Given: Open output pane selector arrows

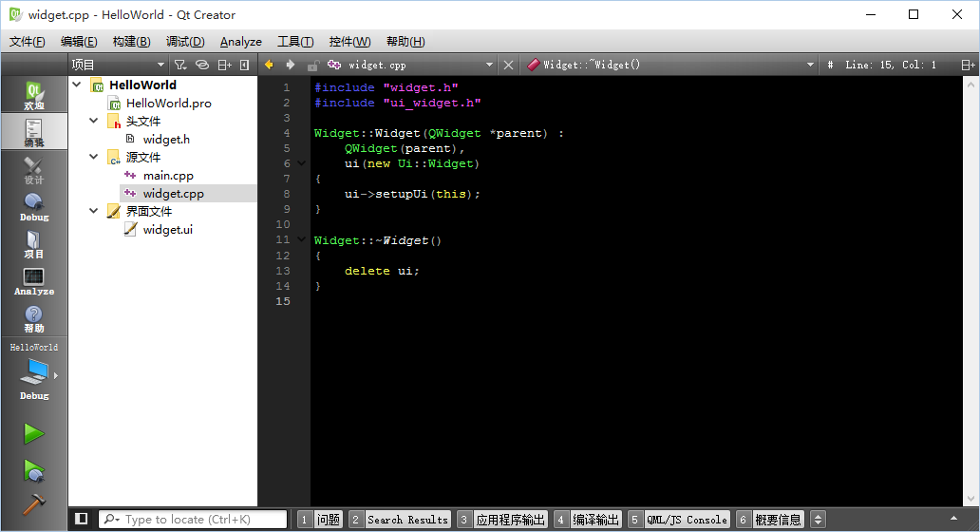Looking at the screenshot, I should pyautogui.click(x=818, y=519).
